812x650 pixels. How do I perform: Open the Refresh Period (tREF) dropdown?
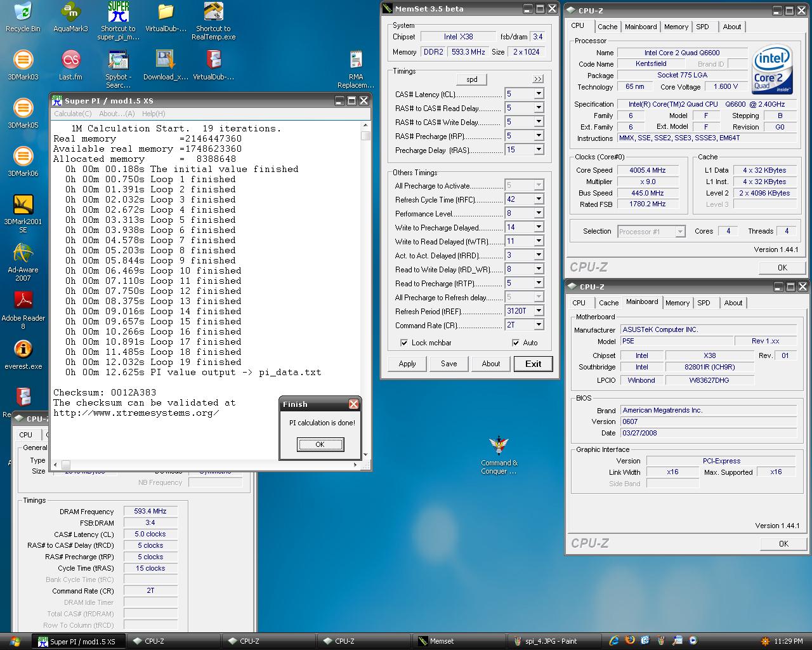click(539, 311)
